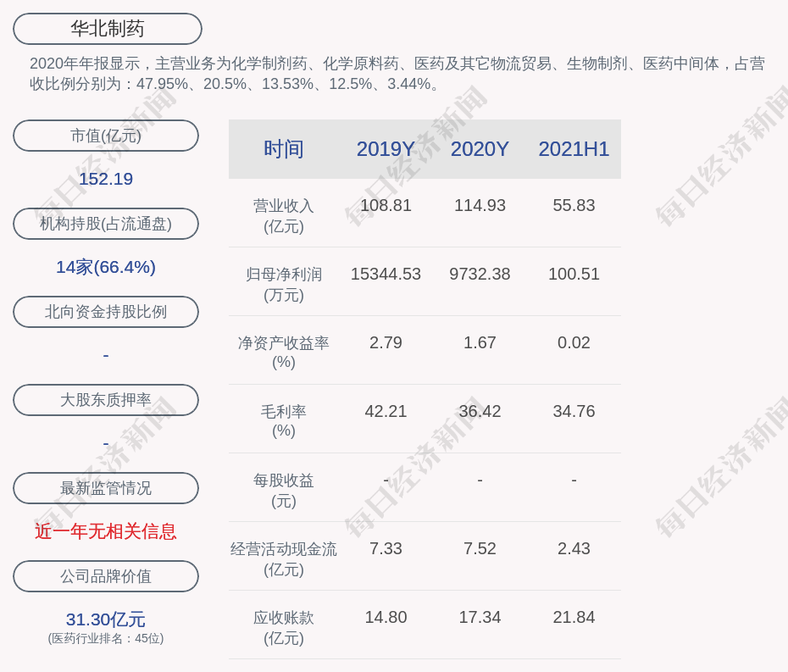
Task: Select the 市值(亿元) label pill
Action: click(x=106, y=136)
